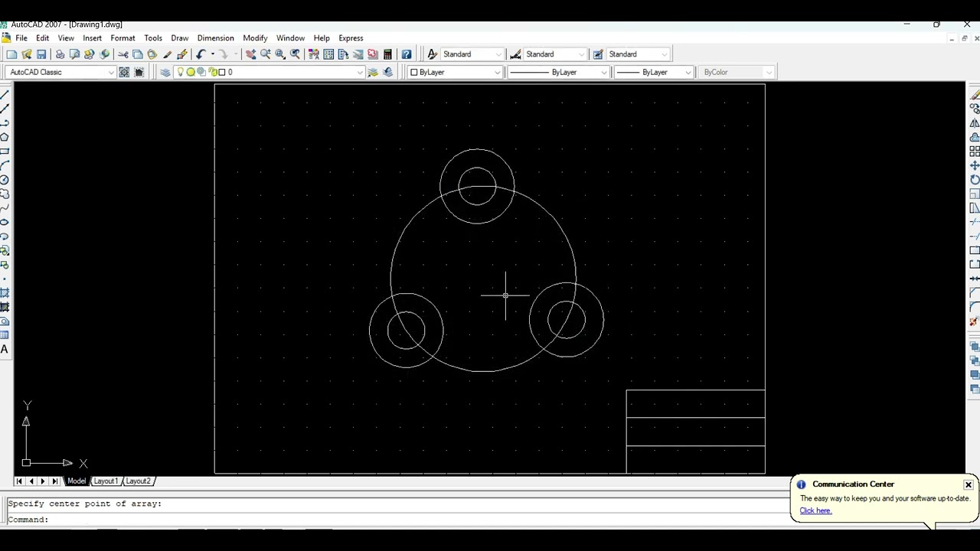
Task: Click the Match Properties brush icon
Action: click(x=167, y=54)
